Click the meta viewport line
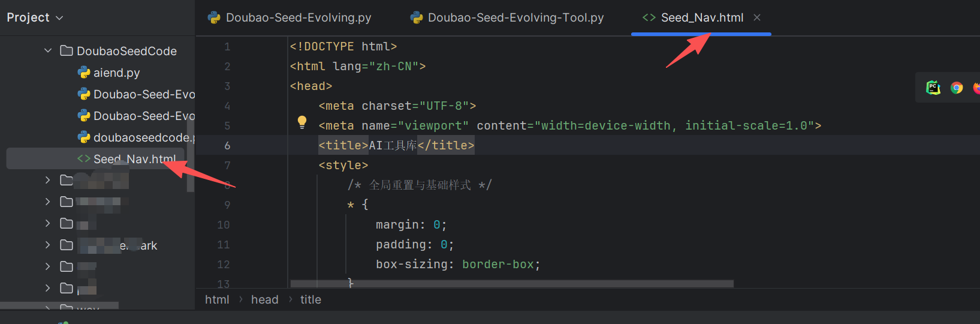The image size is (980, 324). tap(570, 125)
